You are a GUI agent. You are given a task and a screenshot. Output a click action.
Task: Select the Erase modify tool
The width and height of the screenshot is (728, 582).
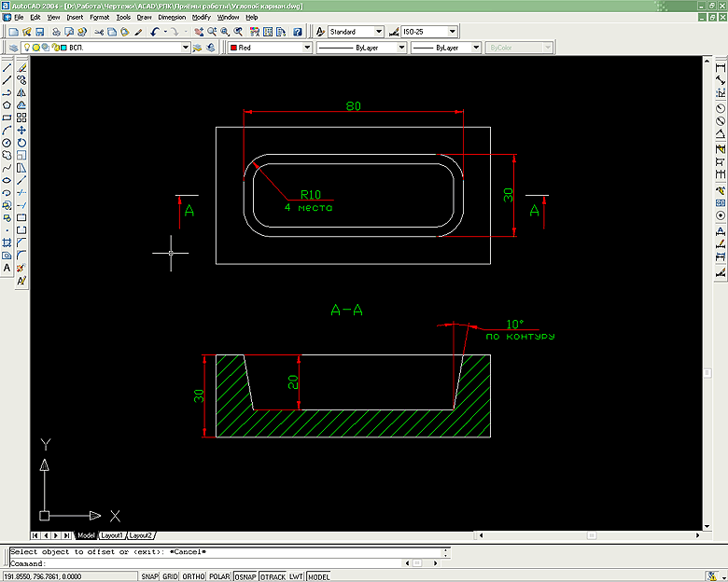click(x=21, y=68)
